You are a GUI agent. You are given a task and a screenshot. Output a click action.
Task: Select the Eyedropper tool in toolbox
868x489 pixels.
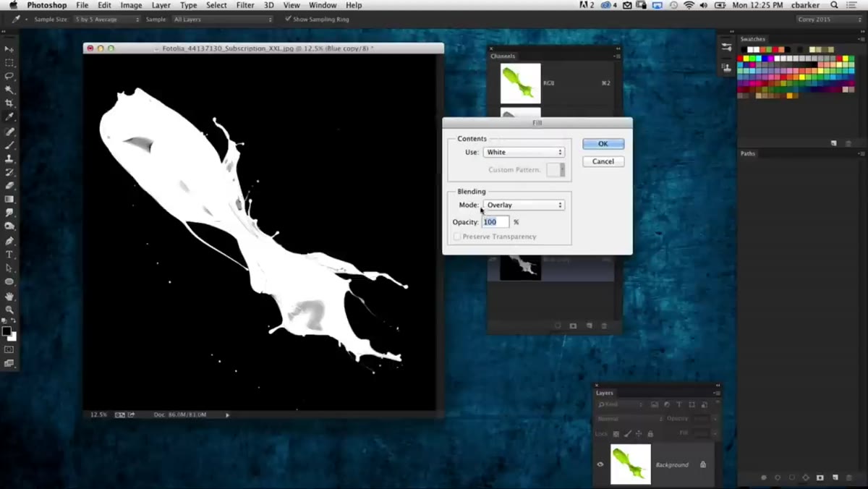click(x=9, y=117)
